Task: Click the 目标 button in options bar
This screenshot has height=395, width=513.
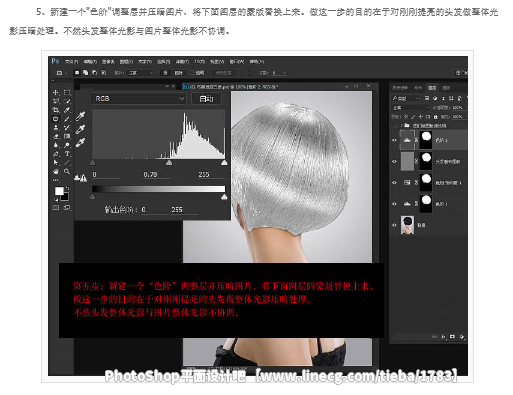Action: coord(179,73)
